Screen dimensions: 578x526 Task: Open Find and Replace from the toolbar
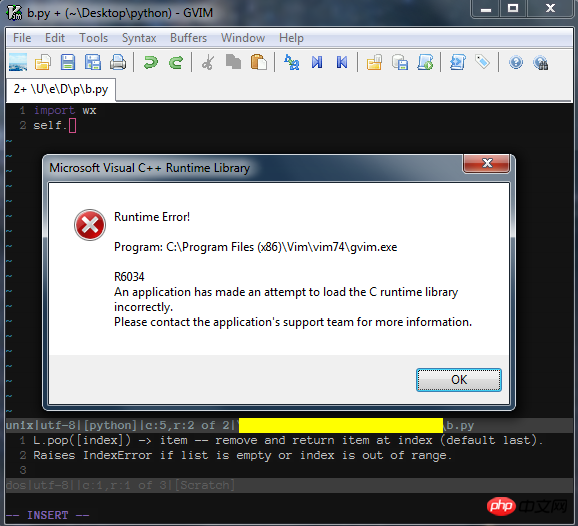coord(292,62)
